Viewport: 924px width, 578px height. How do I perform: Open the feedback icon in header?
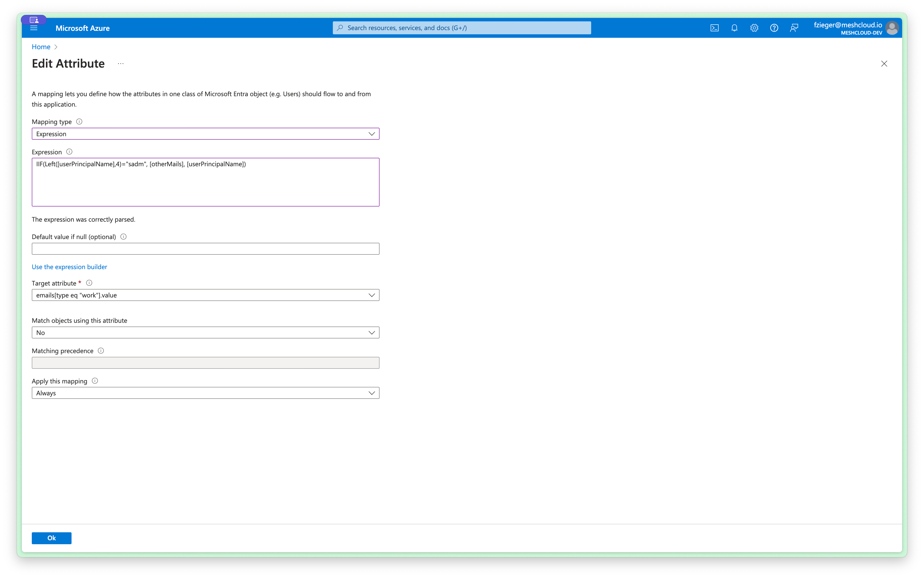pos(794,28)
